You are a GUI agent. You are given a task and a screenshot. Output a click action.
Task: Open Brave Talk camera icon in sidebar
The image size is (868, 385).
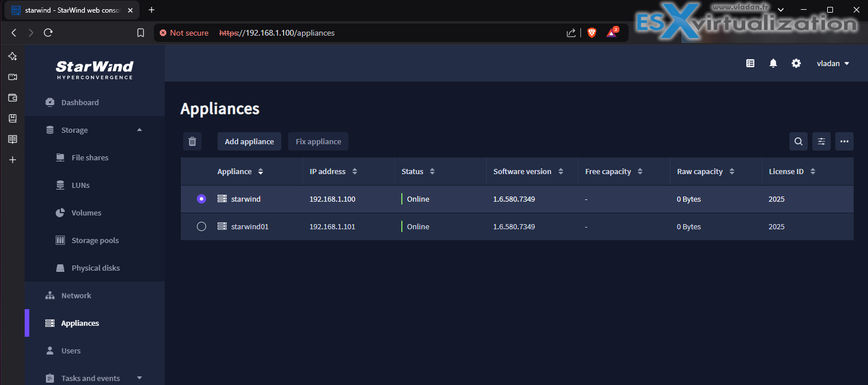pos(13,77)
